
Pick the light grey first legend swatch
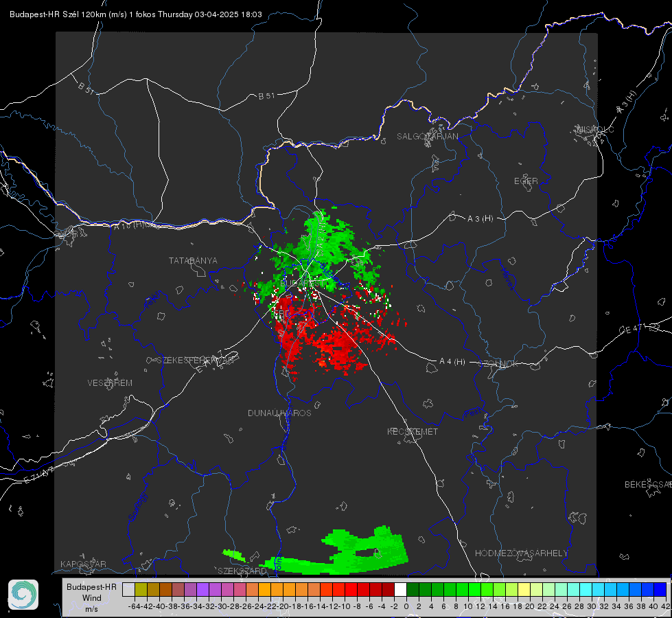[x=128, y=589]
